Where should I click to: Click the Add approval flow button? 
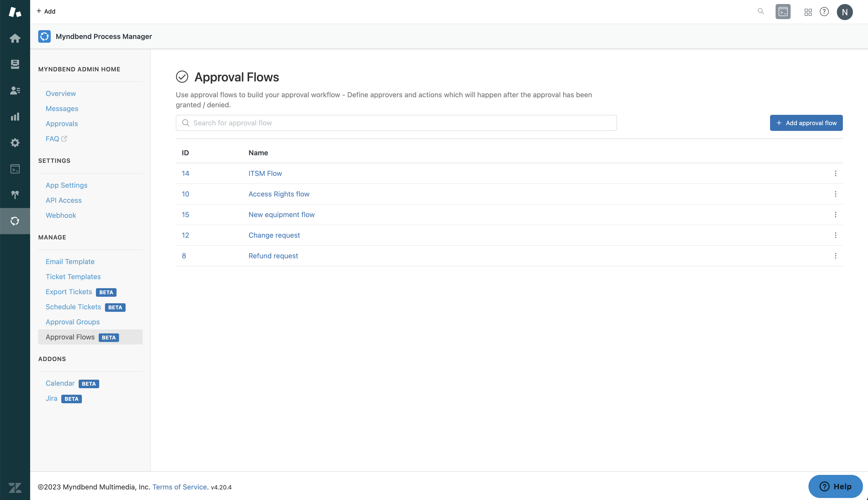(806, 123)
